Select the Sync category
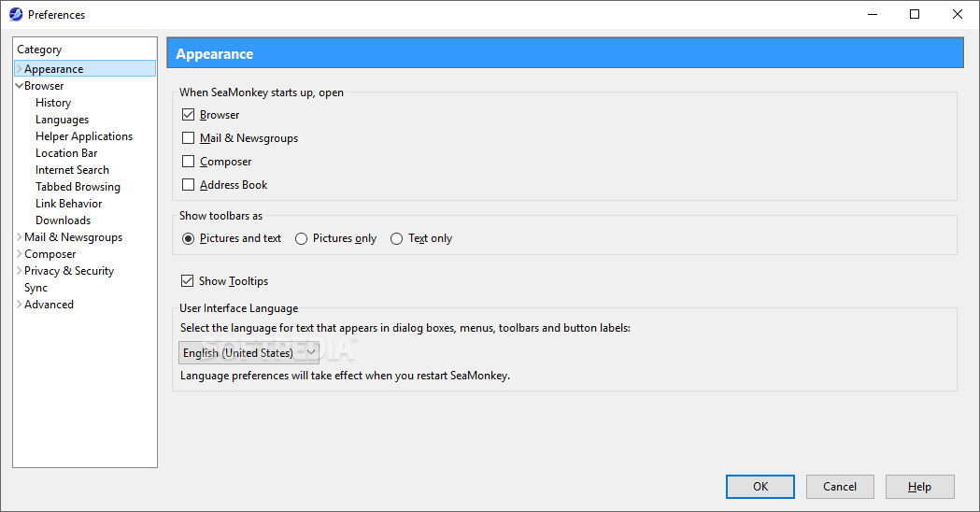Viewport: 980px width, 512px height. tap(36, 288)
